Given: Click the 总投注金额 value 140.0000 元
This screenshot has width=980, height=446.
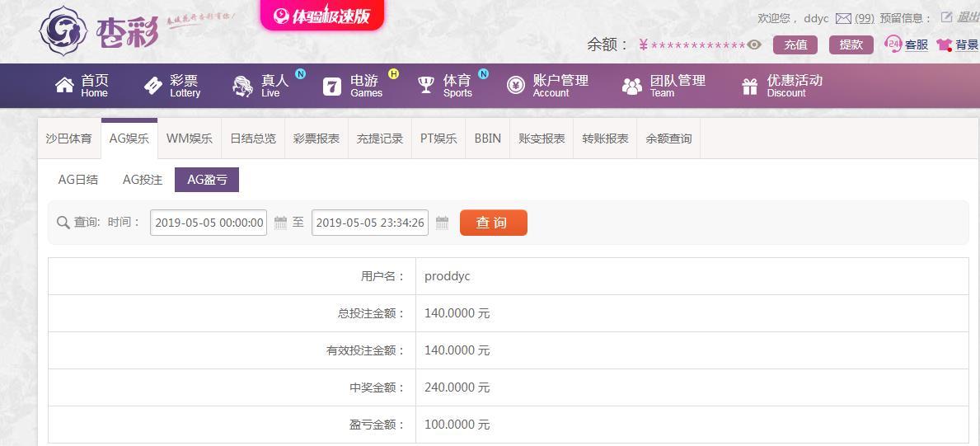Looking at the screenshot, I should tap(457, 313).
